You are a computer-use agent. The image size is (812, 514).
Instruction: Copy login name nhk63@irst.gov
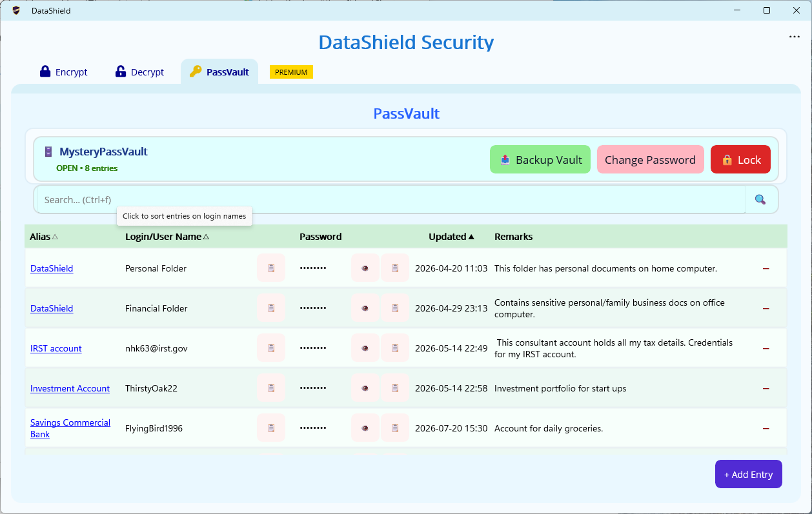click(271, 348)
